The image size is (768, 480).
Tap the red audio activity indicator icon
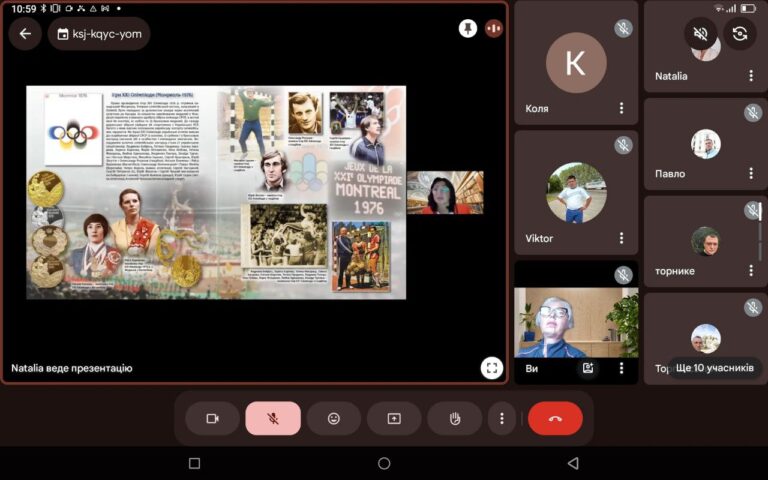point(494,28)
